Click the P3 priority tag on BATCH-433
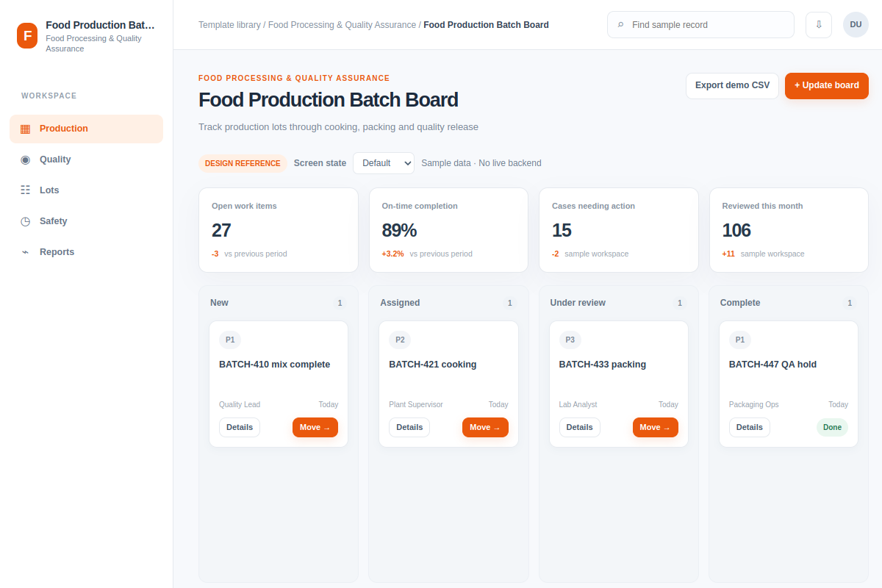Screen dimensions: 882x588 pos(570,340)
